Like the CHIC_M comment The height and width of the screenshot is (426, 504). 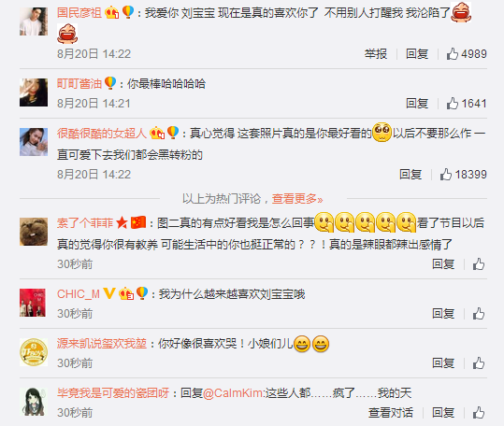pyautogui.click(x=479, y=314)
